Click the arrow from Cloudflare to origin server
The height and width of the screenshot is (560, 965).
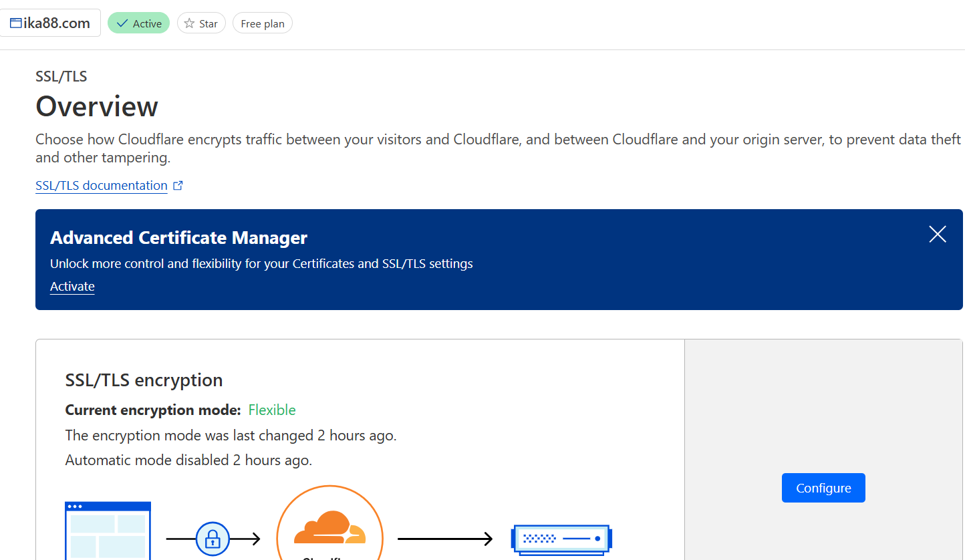(445, 539)
